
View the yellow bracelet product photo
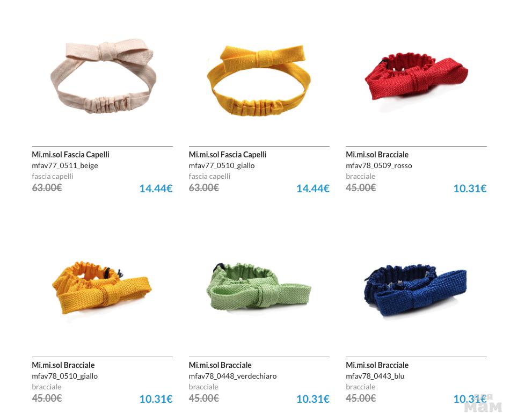tap(102, 287)
